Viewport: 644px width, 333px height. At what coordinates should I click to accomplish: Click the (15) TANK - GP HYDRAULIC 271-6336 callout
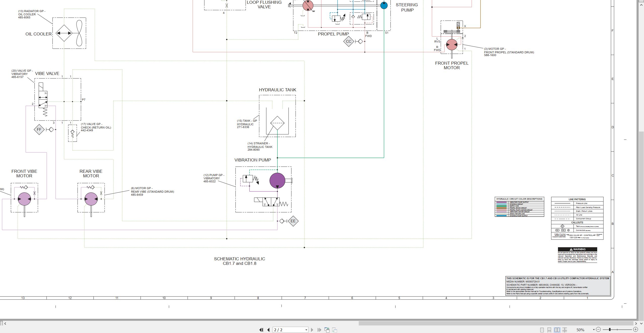247,124
